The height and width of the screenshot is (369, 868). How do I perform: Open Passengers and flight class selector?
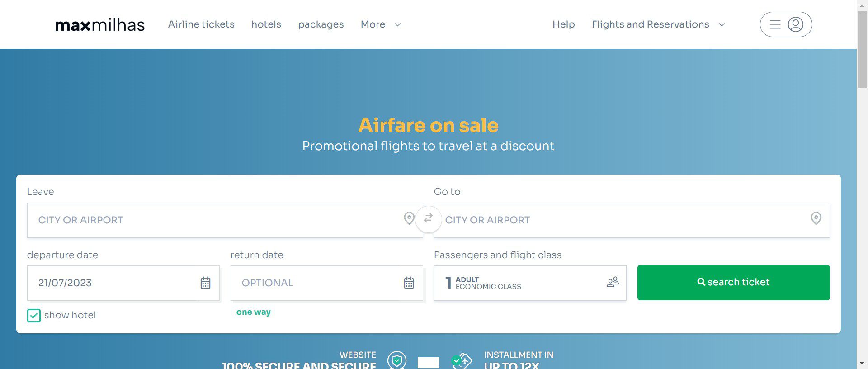pos(520,283)
